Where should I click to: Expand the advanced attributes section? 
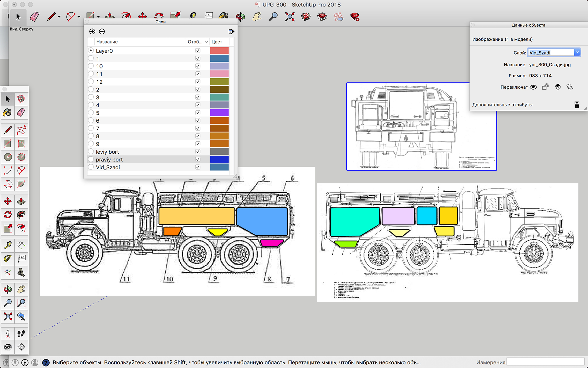point(577,105)
